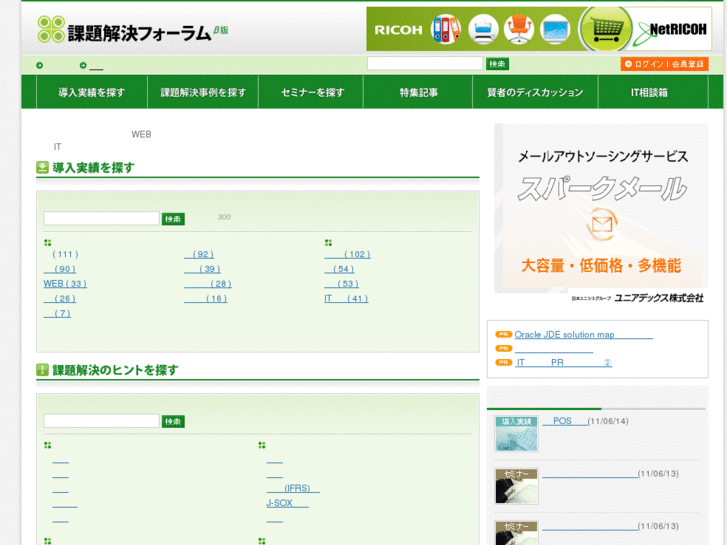This screenshot has width=727, height=545.
Task: Switch to the IT相談箱 tab
Action: point(648,93)
